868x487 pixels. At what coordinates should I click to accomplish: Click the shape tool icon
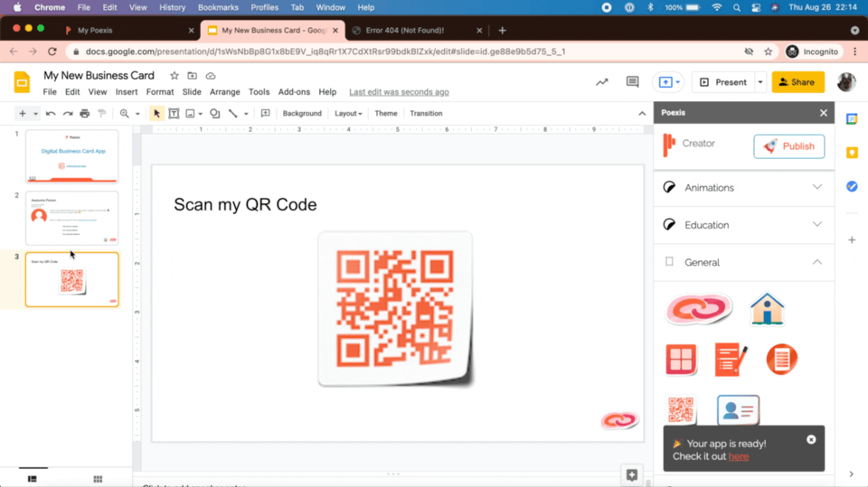215,114
